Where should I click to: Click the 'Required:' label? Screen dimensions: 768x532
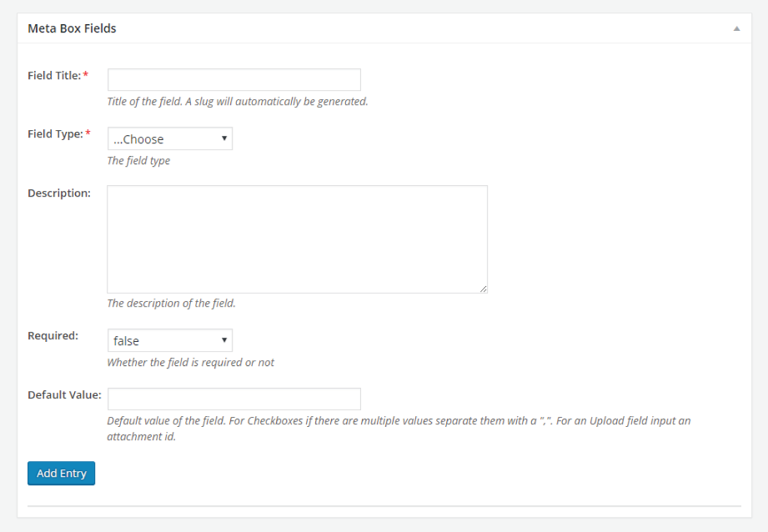tap(53, 335)
